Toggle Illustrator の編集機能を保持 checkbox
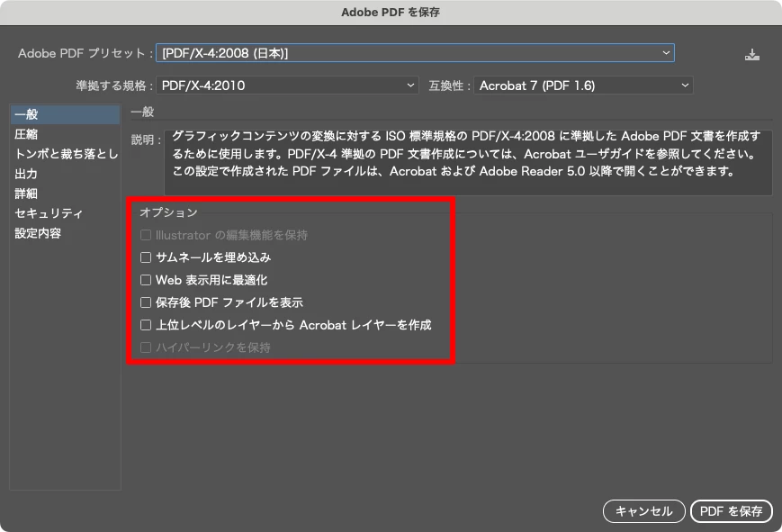This screenshot has width=782, height=532. (146, 235)
